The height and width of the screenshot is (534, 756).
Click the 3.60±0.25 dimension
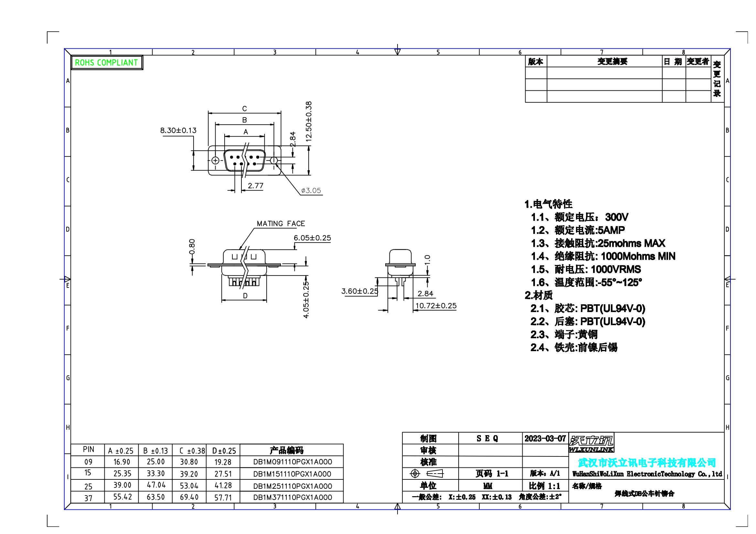pos(359,291)
